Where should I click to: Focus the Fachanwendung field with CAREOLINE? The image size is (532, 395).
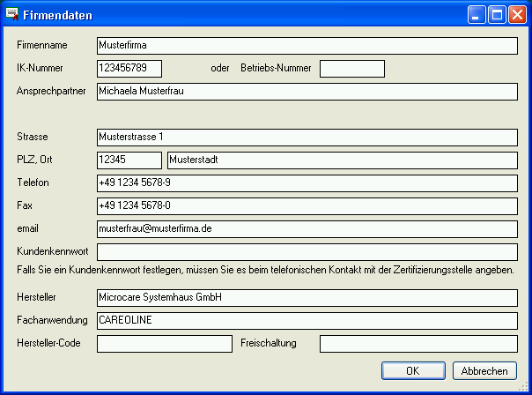click(x=307, y=321)
